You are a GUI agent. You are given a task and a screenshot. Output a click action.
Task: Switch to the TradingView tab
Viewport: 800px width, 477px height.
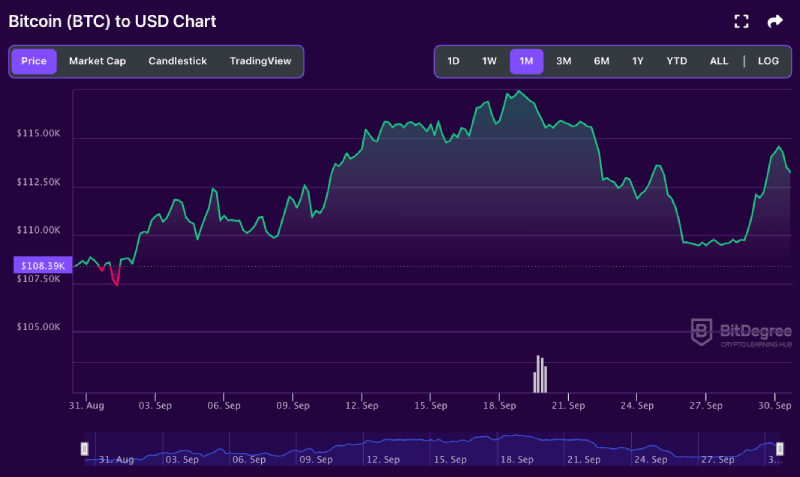[260, 61]
